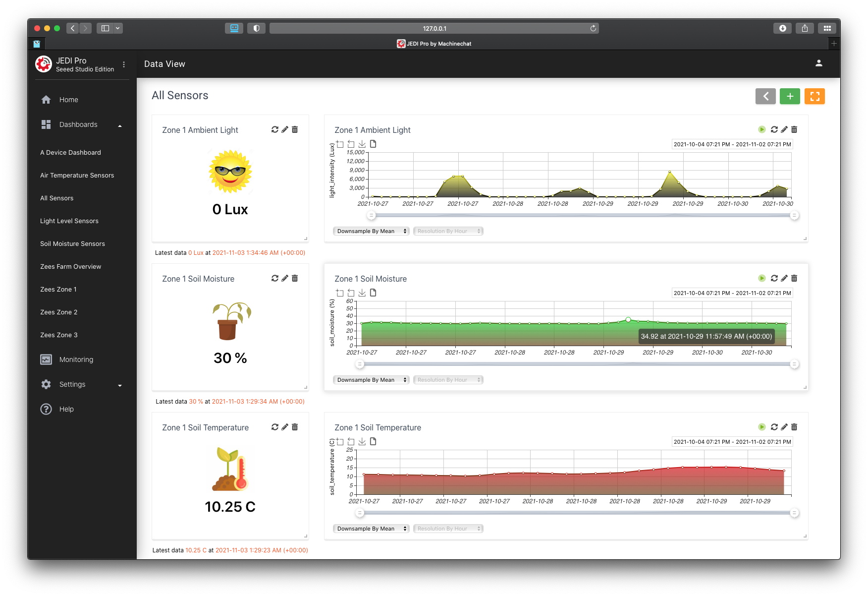Edit the Zone 1 Soil Moisture card
The image size is (868, 596).
(285, 278)
